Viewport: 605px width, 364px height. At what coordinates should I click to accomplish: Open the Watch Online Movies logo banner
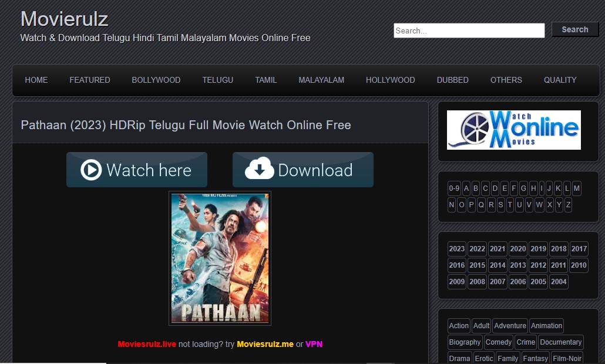tap(513, 130)
